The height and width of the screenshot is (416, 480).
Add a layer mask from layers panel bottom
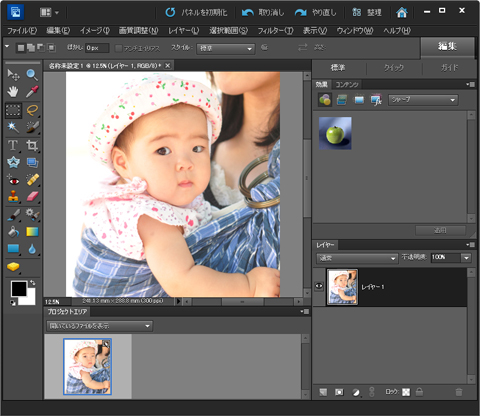coord(339,392)
